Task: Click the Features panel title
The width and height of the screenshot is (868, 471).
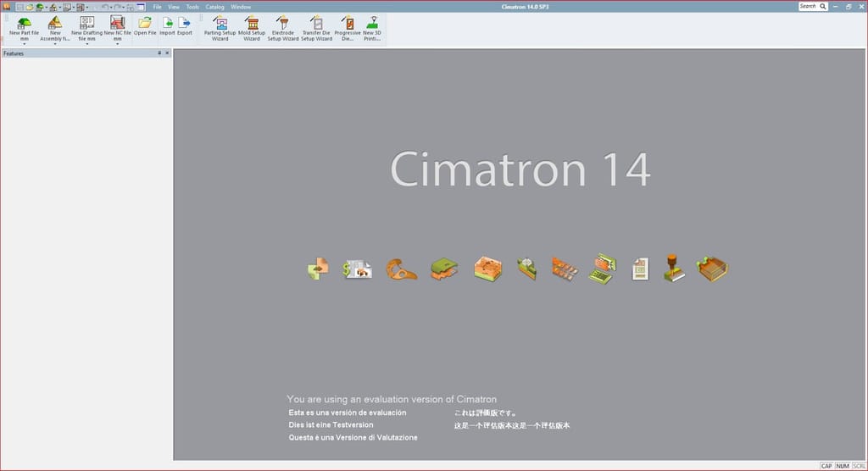Action: pos(14,53)
